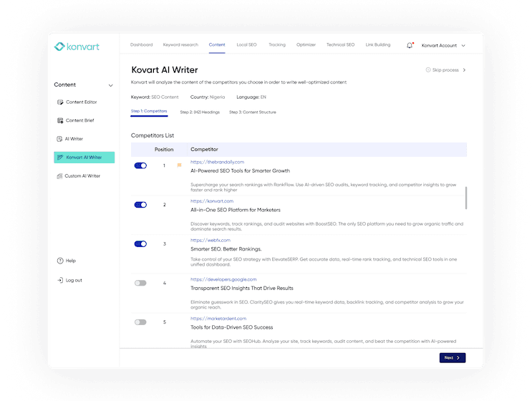The width and height of the screenshot is (532, 401).
Task: Click the Content Brief sidebar icon
Action: pyautogui.click(x=60, y=120)
